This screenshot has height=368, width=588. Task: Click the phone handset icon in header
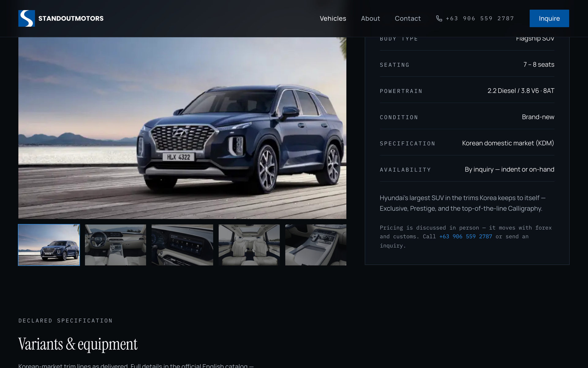[439, 18]
